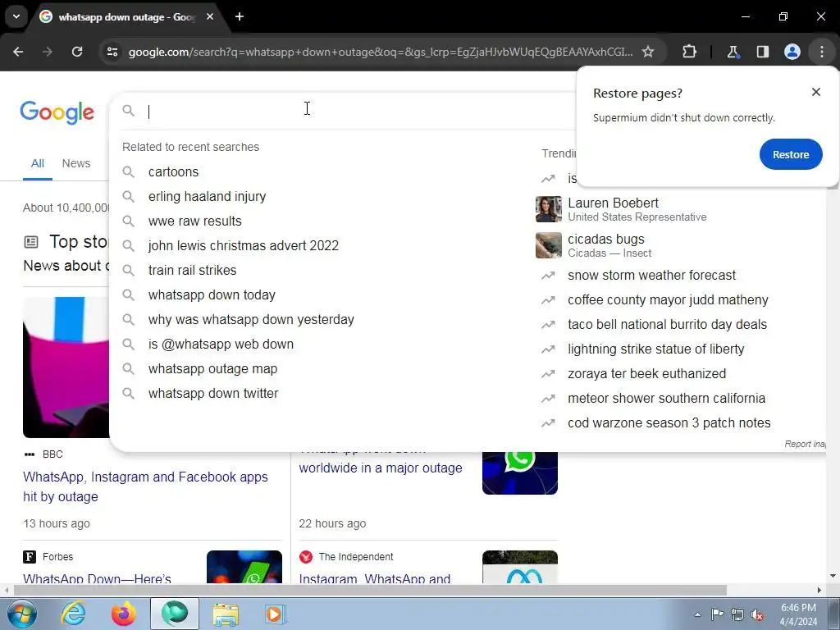Click the WhatsApp logo article thumbnail
The height and width of the screenshot is (630, 840).
click(519, 473)
